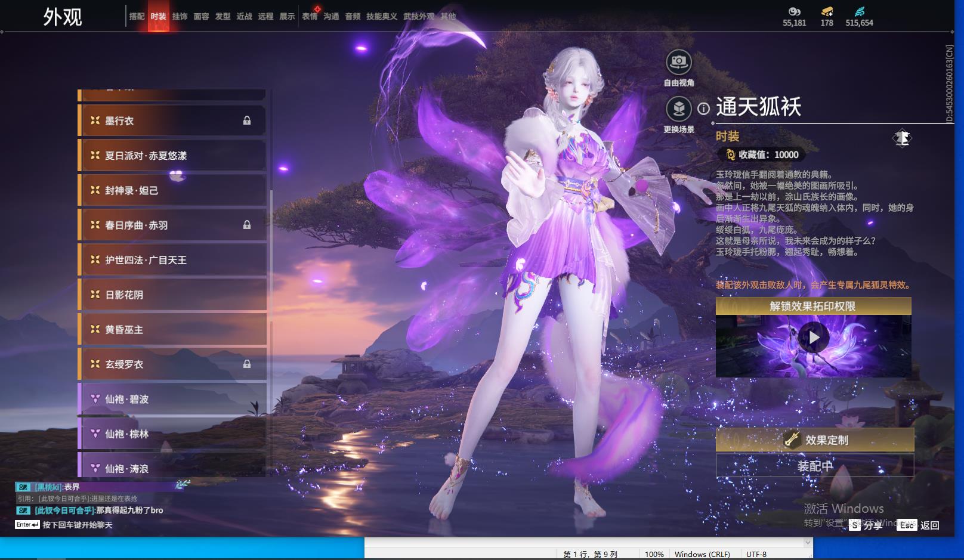Screen dimensions: 964x560
Task: Select the 黄昏巫主 outfit
Action: coord(172,329)
